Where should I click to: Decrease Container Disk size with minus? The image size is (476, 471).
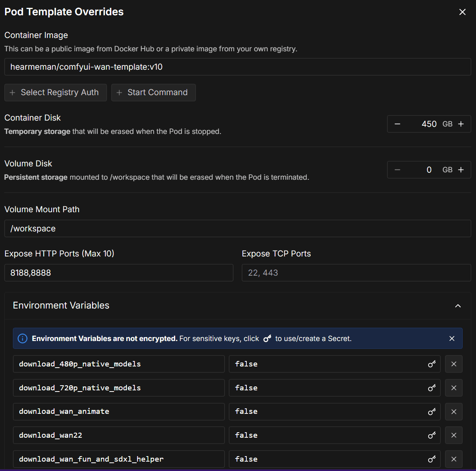397,124
